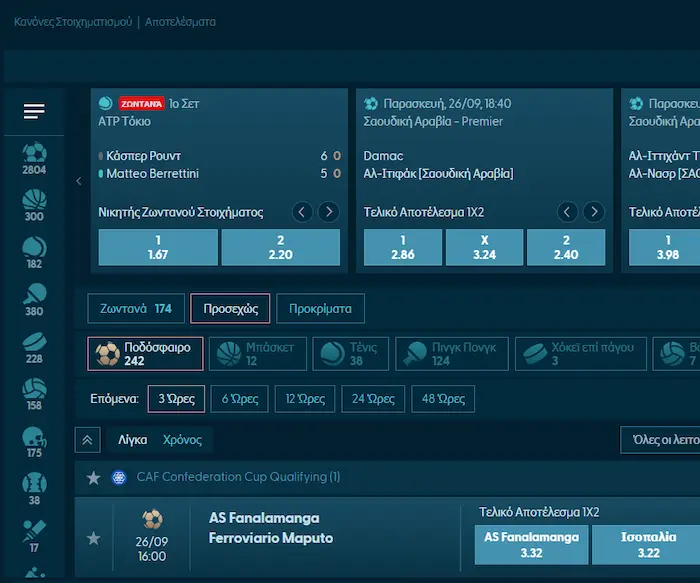Bet on Kasper Ruud at odds 1.67
Viewport: 700px width, 583px height.
(158, 247)
